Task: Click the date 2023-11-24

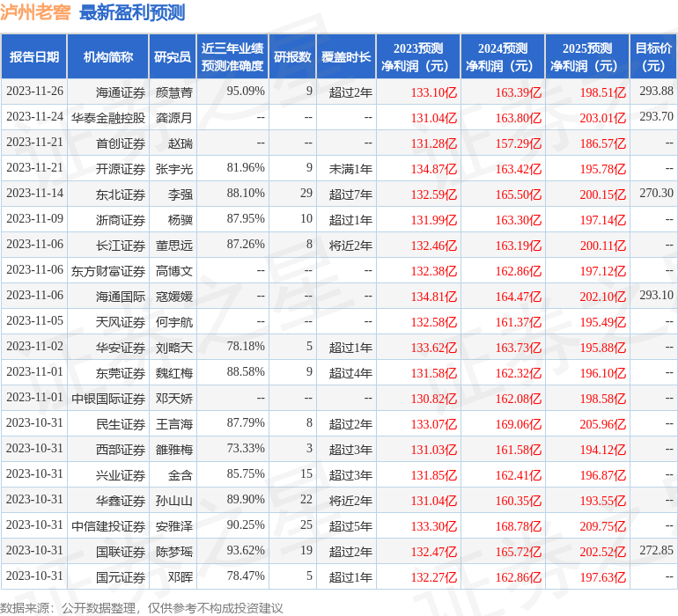Action: point(34,117)
